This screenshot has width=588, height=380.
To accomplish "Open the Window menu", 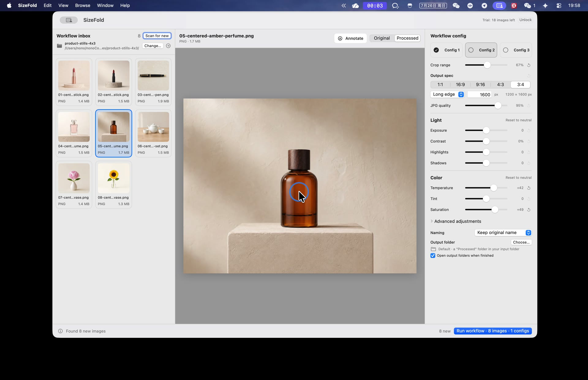I will [x=105, y=6].
